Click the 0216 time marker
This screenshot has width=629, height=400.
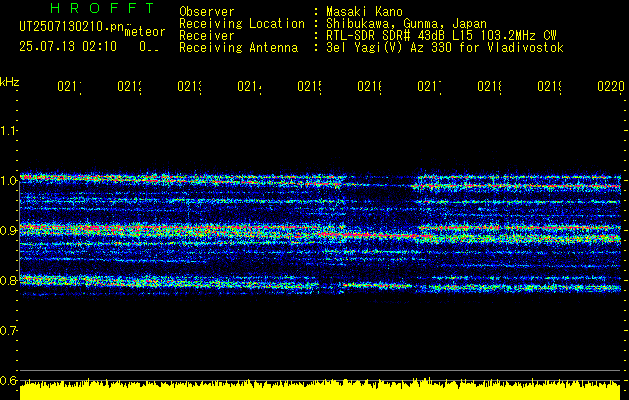(369, 86)
